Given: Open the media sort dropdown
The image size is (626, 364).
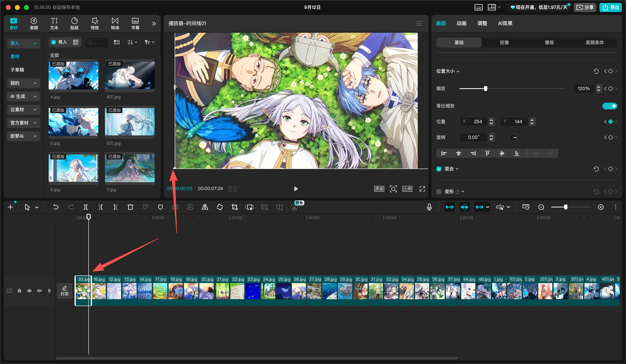Looking at the screenshot, I should tap(132, 42).
